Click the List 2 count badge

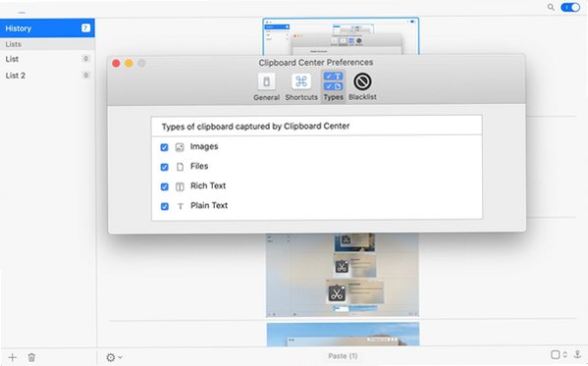(85, 75)
